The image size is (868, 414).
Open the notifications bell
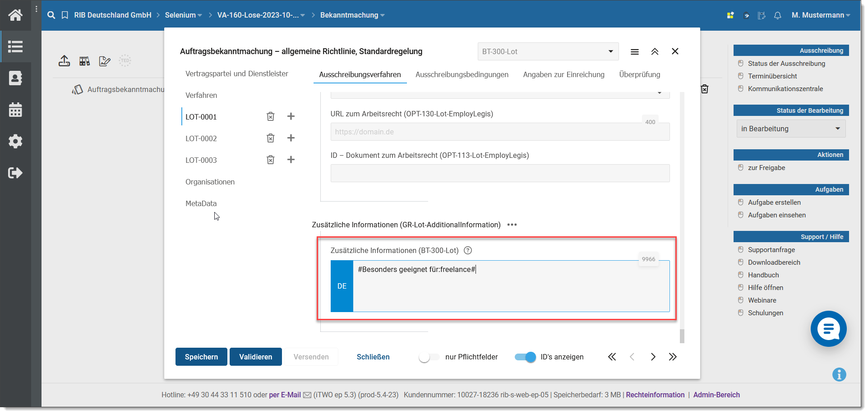tap(778, 15)
